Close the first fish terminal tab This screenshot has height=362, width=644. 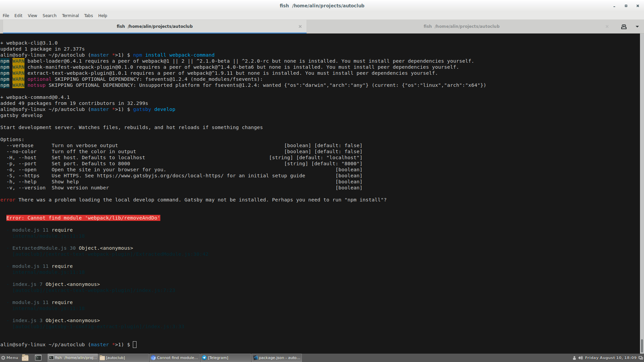click(300, 26)
